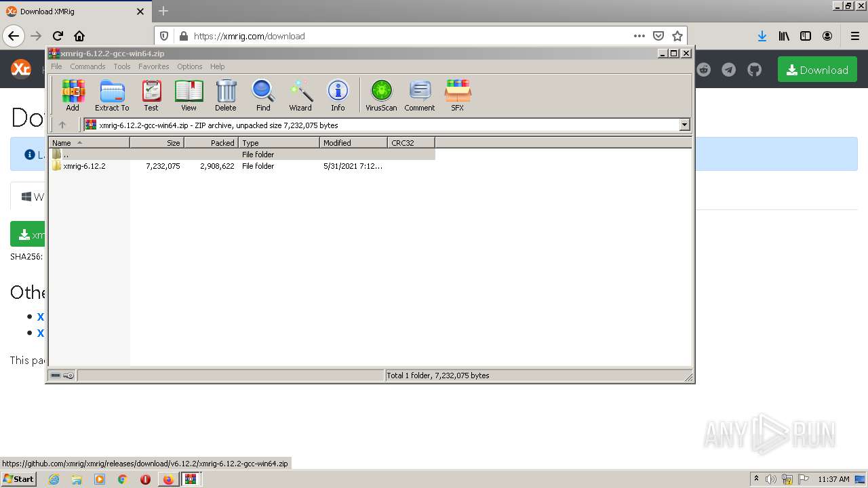Image resolution: width=868 pixels, height=488 pixels.
Task: Click browser back arrow
Action: point(14,36)
